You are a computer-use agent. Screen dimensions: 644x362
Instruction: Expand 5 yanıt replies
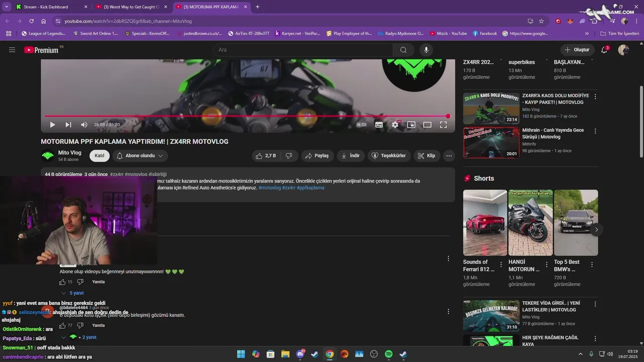click(72, 293)
